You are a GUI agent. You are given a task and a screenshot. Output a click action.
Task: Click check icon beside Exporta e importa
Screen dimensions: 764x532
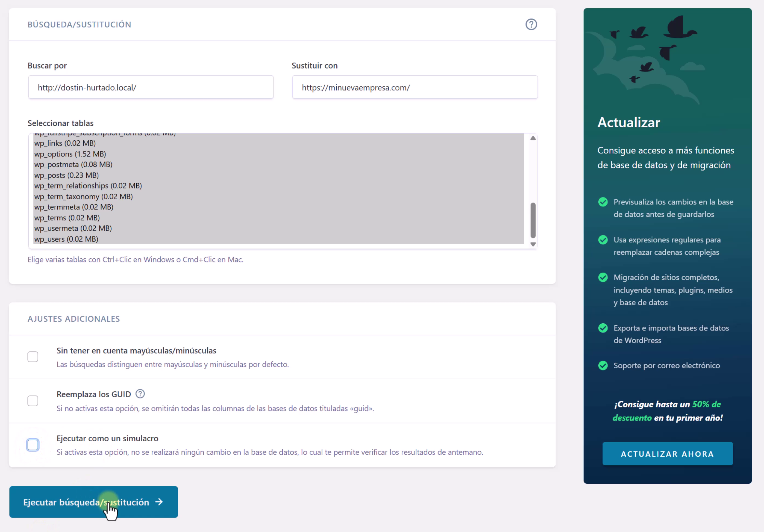603,328
